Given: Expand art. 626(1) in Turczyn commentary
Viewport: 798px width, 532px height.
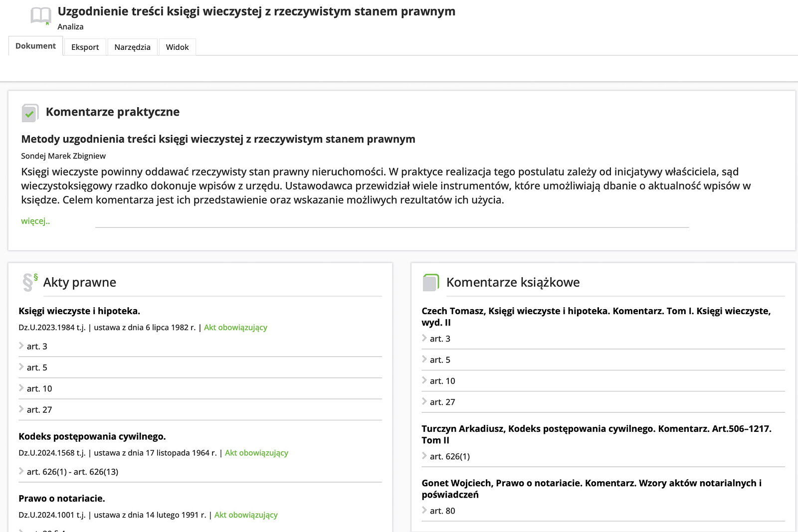Looking at the screenshot, I should click(x=449, y=457).
